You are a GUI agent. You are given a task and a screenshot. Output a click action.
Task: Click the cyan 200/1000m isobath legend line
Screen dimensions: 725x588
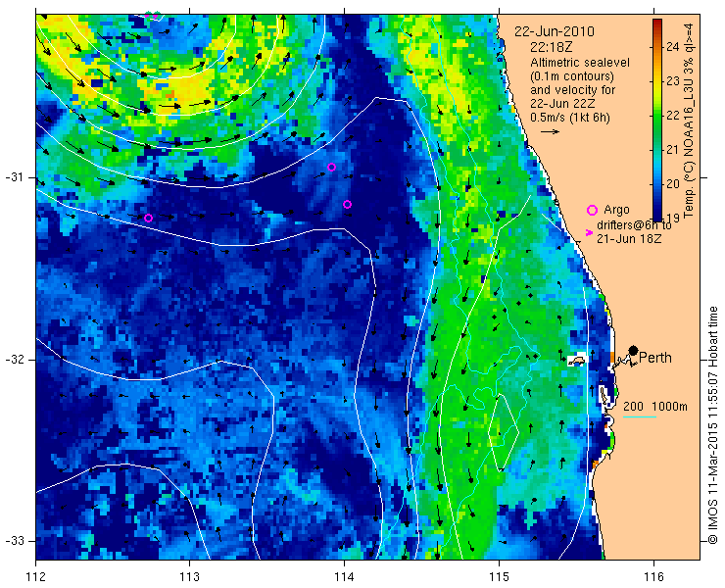640,417
